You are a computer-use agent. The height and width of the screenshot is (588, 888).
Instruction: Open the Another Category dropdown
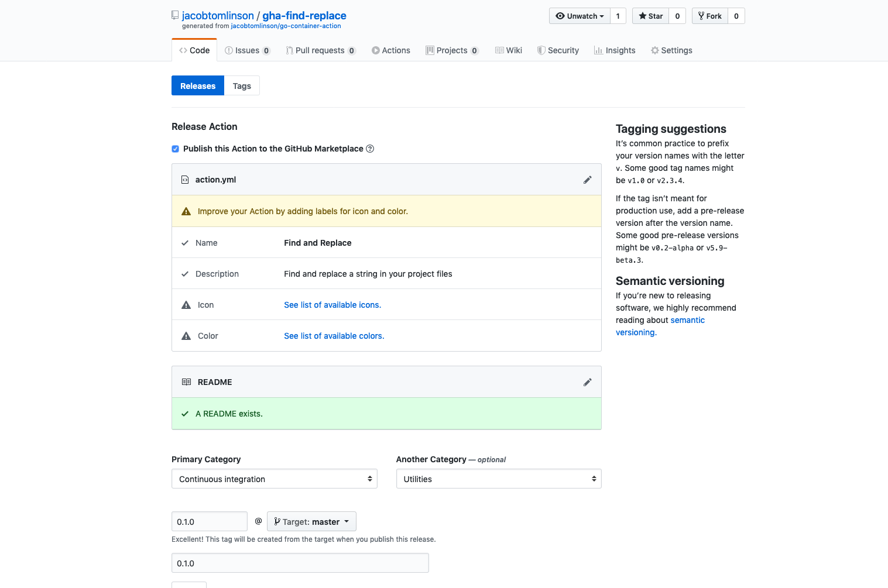498,479
